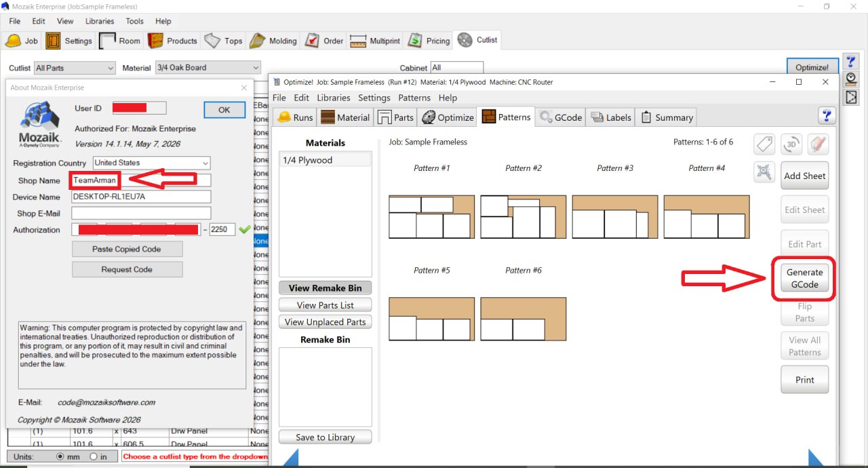Viewport: 868px width, 468px height.
Task: Switch to the Room tab
Action: coord(121,41)
